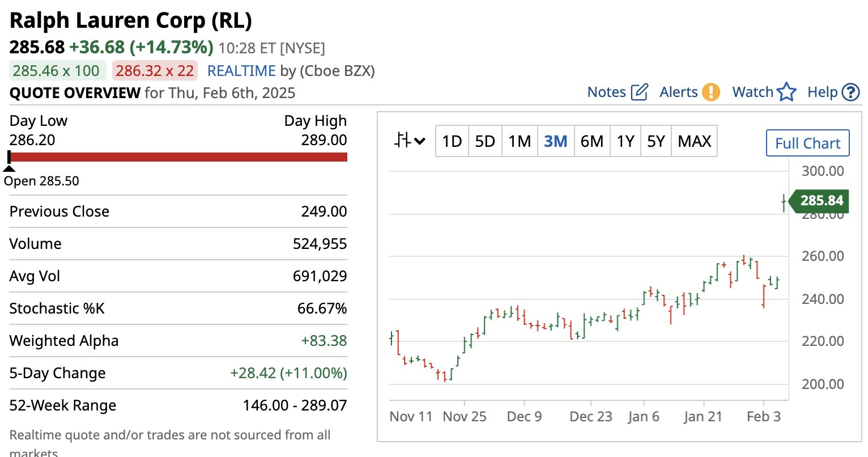Screen dimensions: 868x457
Task: Open the Full Chart button
Action: pos(807,143)
